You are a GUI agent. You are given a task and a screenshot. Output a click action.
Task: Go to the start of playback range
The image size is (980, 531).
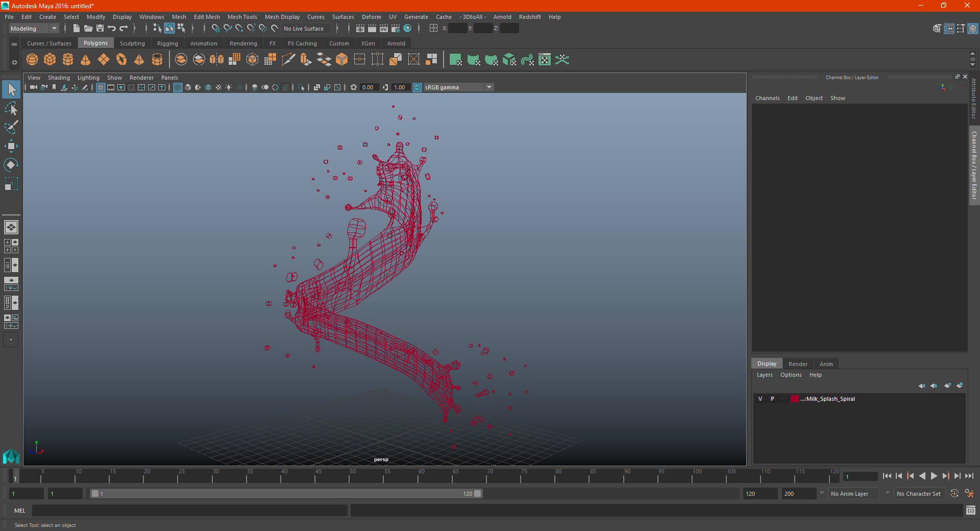tap(887, 476)
